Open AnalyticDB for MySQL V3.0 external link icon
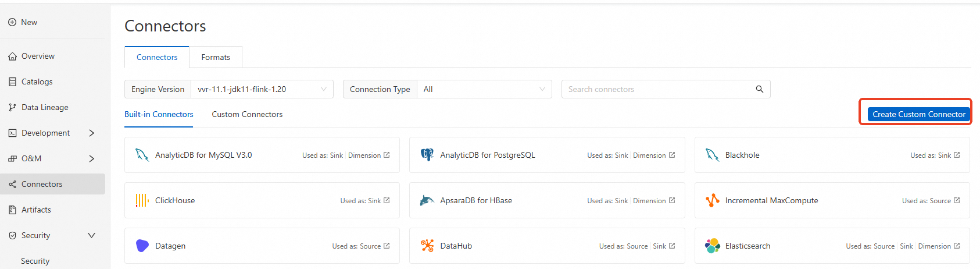Viewport: 980px width, 269px height. (x=387, y=155)
